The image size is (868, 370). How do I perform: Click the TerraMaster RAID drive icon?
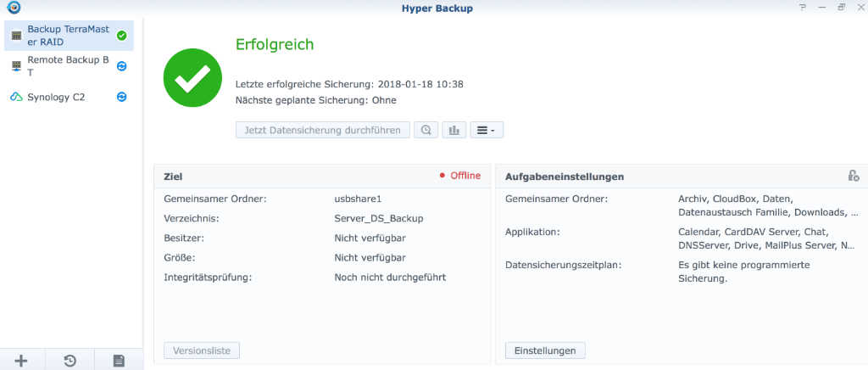[x=17, y=36]
